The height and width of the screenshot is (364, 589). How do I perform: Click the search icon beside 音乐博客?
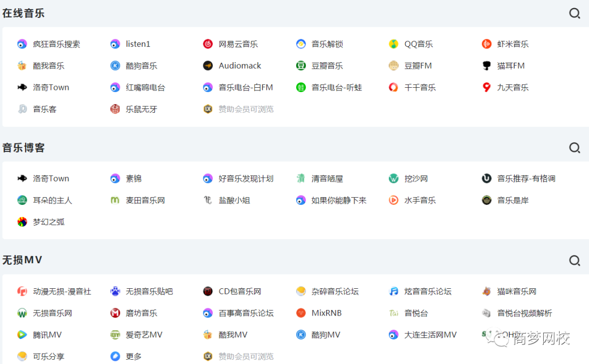pyautogui.click(x=574, y=148)
